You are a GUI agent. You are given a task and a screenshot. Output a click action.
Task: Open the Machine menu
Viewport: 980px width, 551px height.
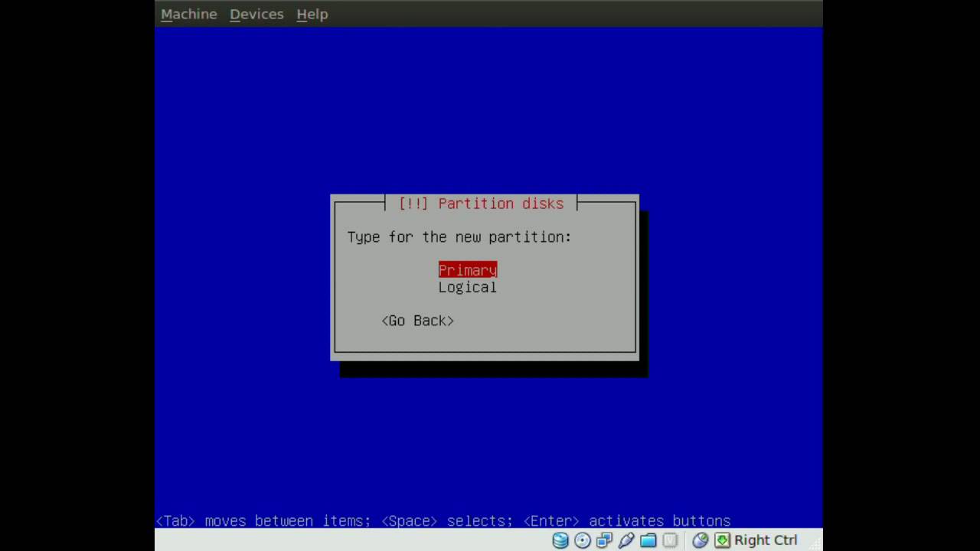(188, 14)
